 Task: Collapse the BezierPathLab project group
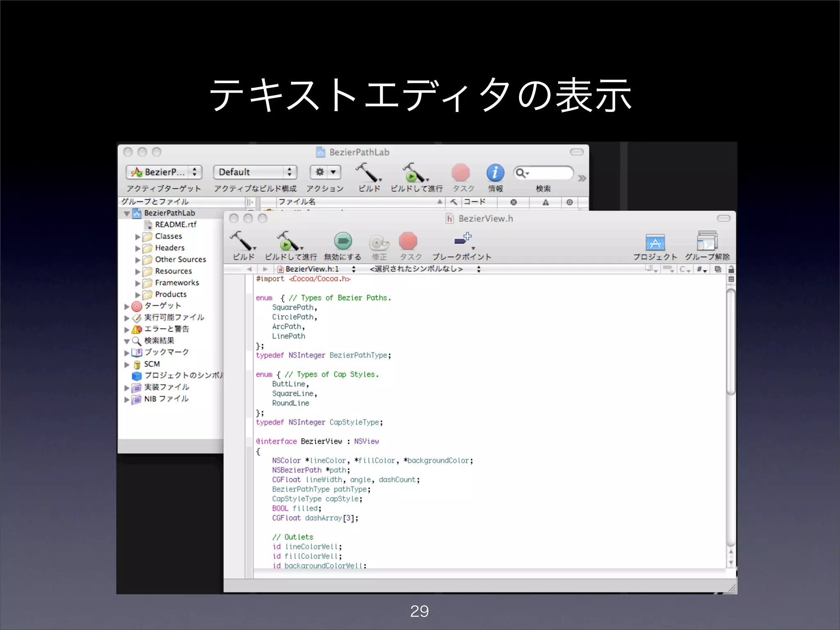(x=127, y=213)
